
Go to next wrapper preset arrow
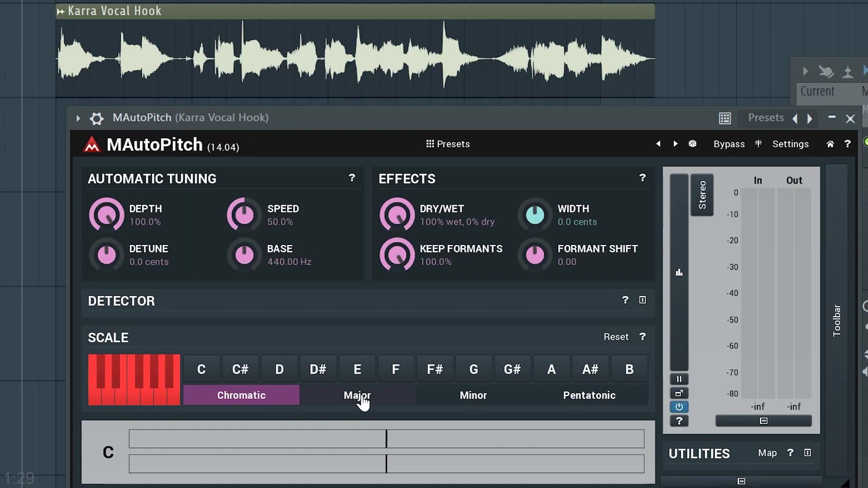(x=810, y=118)
